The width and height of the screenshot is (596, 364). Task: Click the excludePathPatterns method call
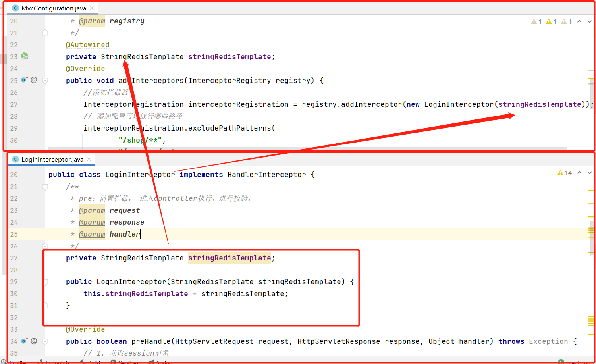[230, 128]
